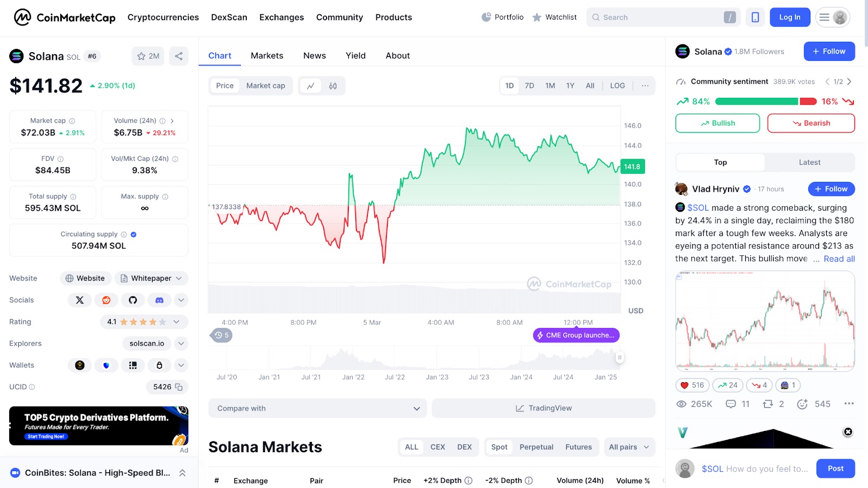Open Solana's Reddit social link
Screen dimensions: 868x488
[x=106, y=300]
